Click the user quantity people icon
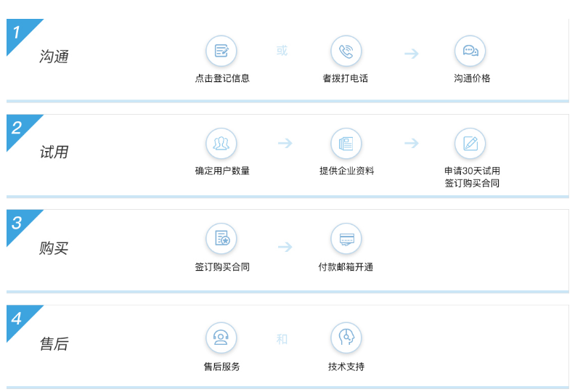The height and width of the screenshot is (392, 575). click(221, 143)
